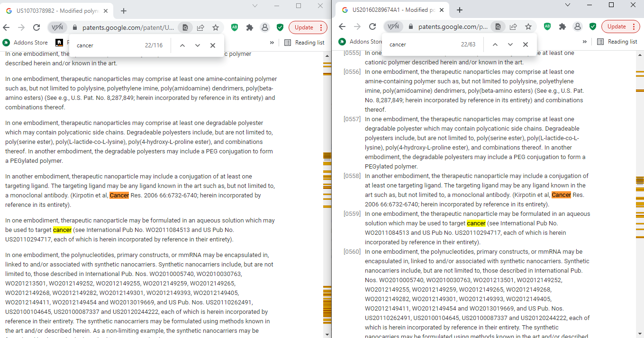Viewport: 644px width, 338px height.
Task: Open Reading list in the left window
Action: coord(304,43)
